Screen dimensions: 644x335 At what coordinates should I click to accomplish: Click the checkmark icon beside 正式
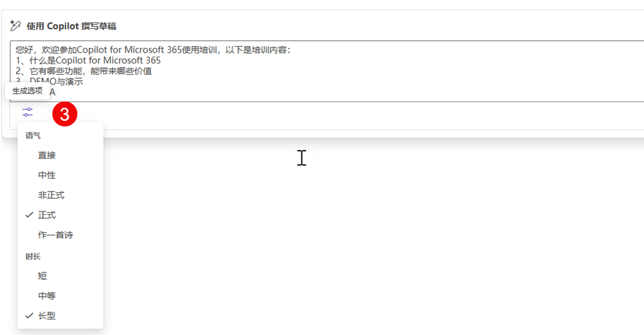coord(29,215)
